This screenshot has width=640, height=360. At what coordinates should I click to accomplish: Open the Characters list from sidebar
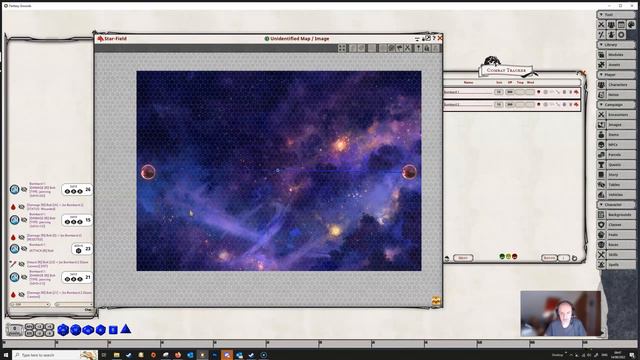[x=616, y=84]
